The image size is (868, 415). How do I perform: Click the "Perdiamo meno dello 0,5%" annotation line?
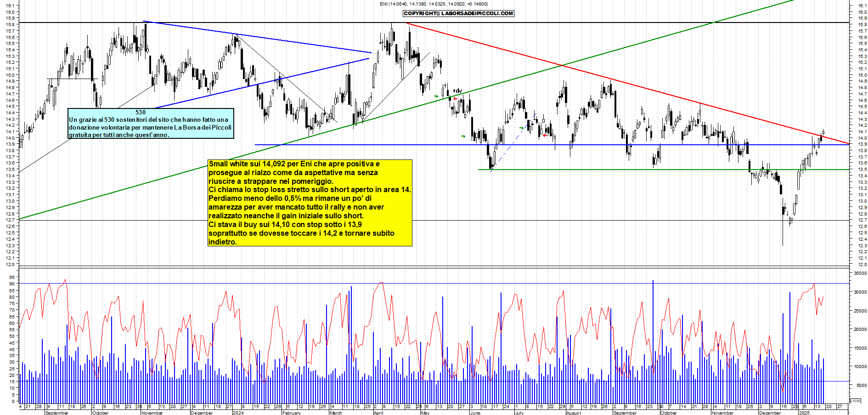290,199
